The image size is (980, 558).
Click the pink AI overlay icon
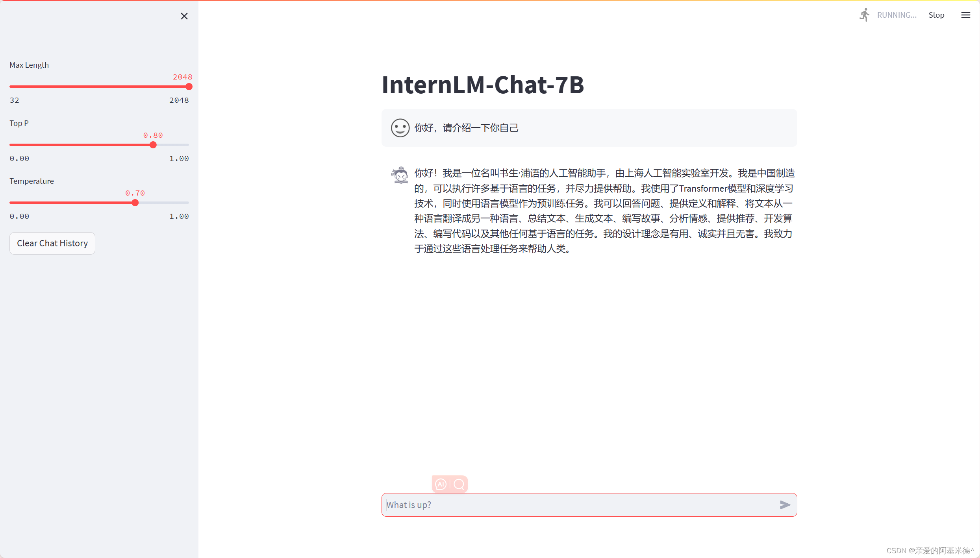[441, 484]
